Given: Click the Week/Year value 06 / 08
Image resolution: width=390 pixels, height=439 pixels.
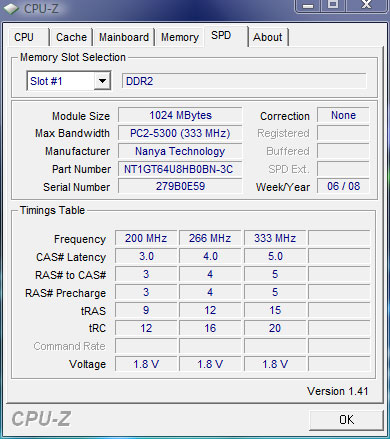Looking at the screenshot, I should pos(343,186).
